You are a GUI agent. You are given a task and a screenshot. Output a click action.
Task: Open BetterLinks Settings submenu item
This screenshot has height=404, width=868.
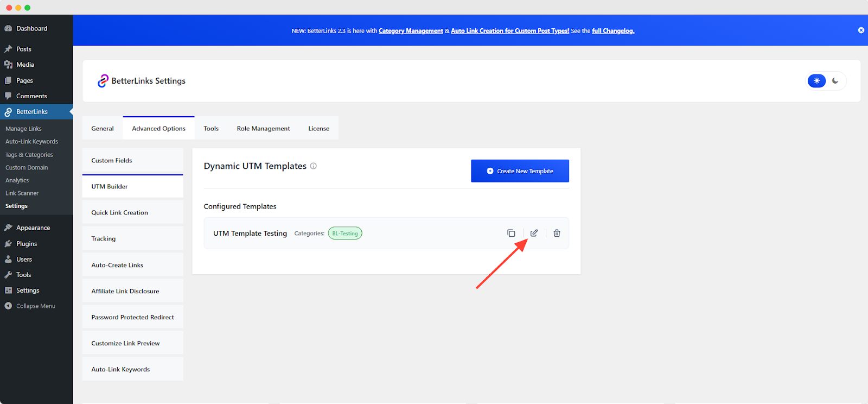(16, 206)
